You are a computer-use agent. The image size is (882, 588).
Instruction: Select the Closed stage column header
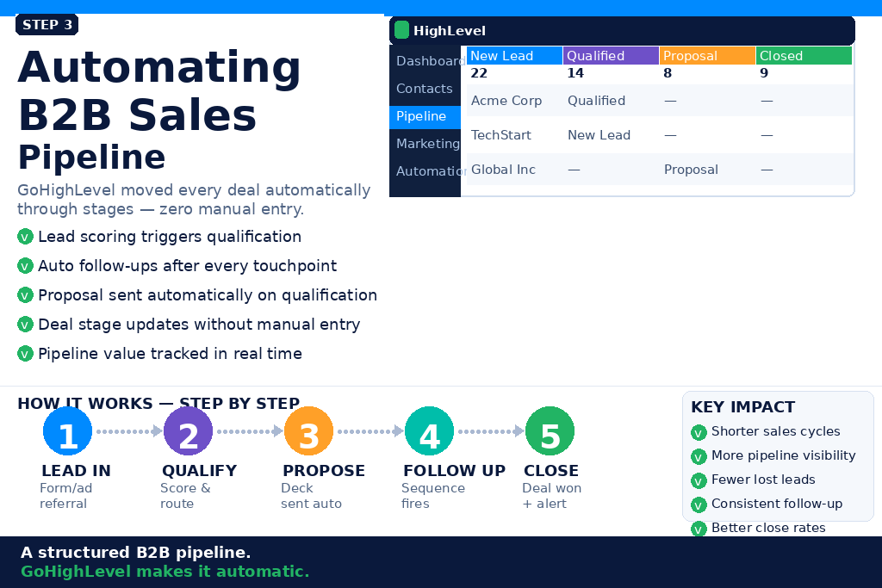(804, 56)
